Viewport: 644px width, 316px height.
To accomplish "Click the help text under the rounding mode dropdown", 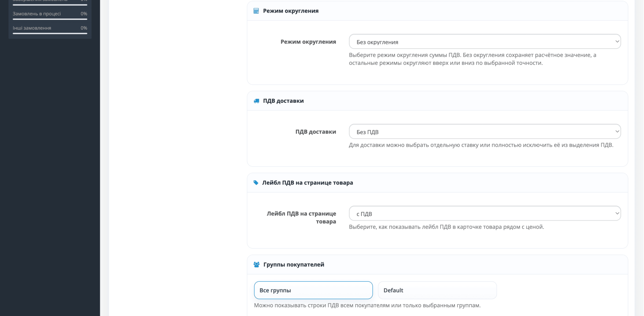I will coord(473,59).
